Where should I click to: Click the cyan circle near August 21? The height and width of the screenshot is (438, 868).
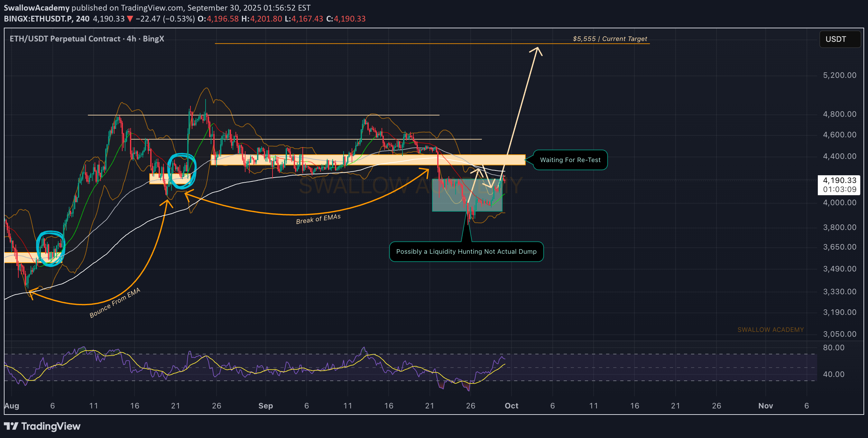182,171
